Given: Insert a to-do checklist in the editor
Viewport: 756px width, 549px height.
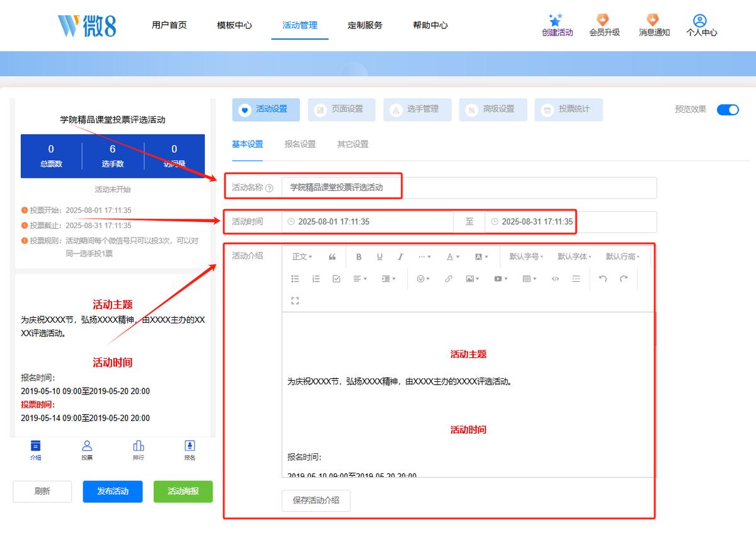Looking at the screenshot, I should coord(336,279).
